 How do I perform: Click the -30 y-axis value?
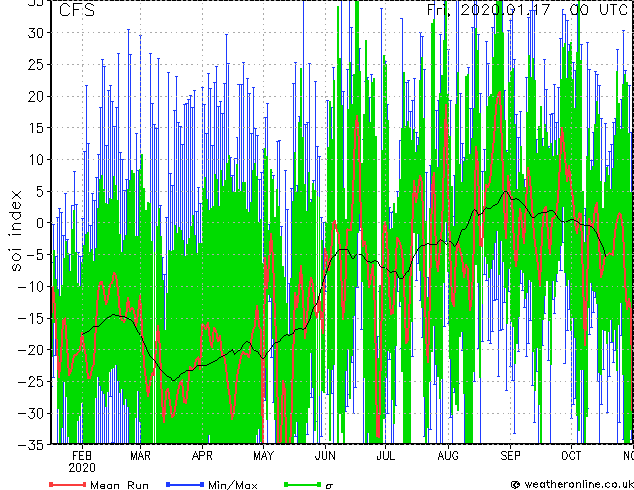31,413
